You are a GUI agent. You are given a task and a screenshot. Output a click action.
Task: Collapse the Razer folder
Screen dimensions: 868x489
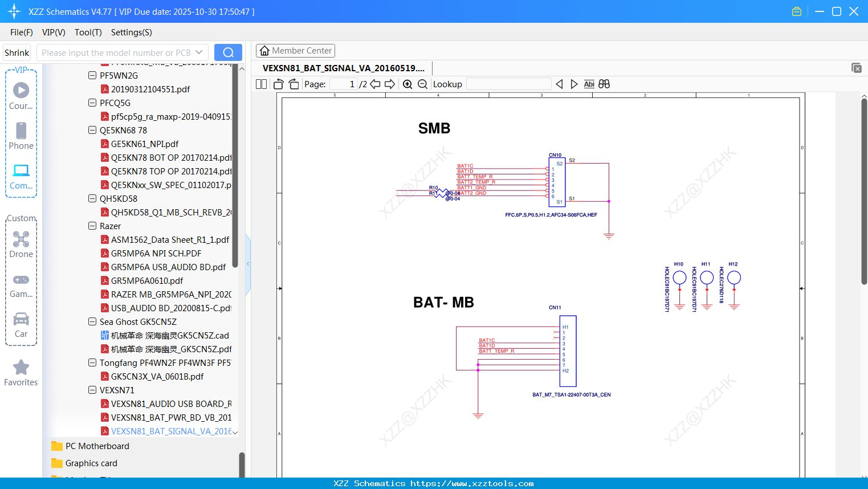[x=92, y=226]
